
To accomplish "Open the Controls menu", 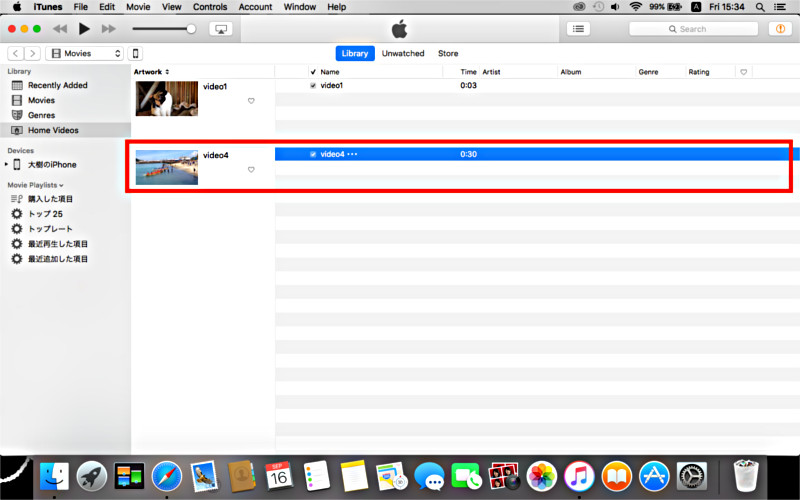I will (x=210, y=7).
